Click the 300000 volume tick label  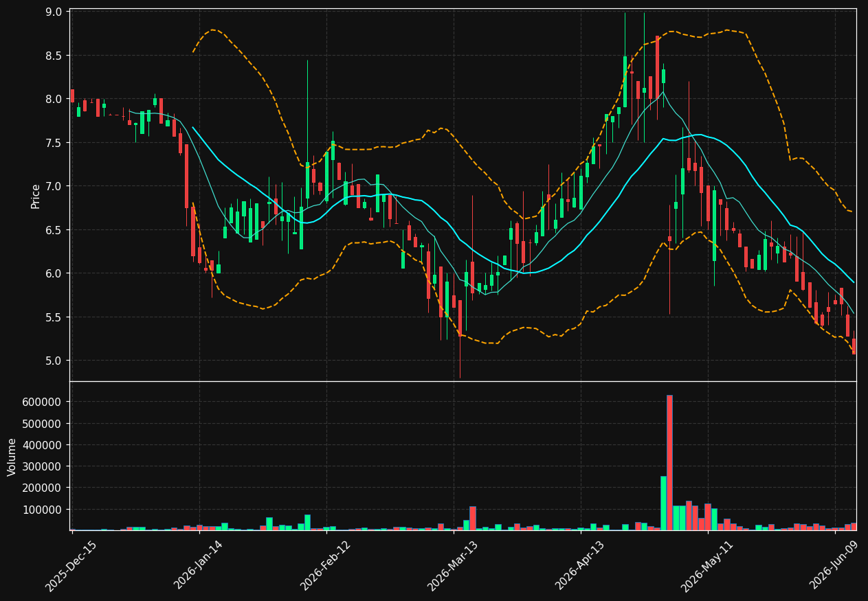click(42, 466)
